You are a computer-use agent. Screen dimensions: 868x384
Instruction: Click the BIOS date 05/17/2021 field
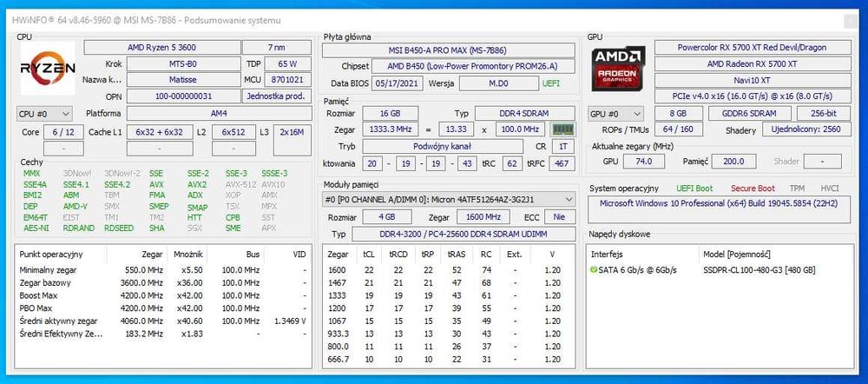[x=398, y=83]
